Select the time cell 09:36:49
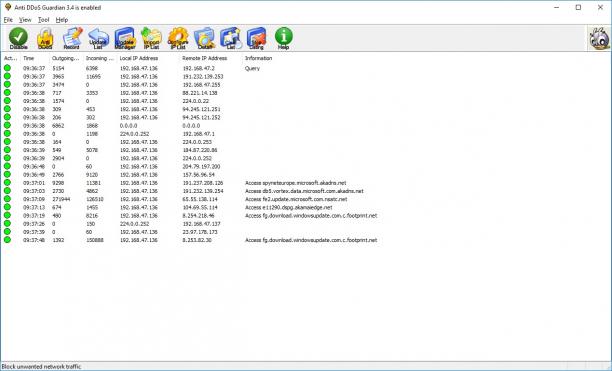 point(34,174)
